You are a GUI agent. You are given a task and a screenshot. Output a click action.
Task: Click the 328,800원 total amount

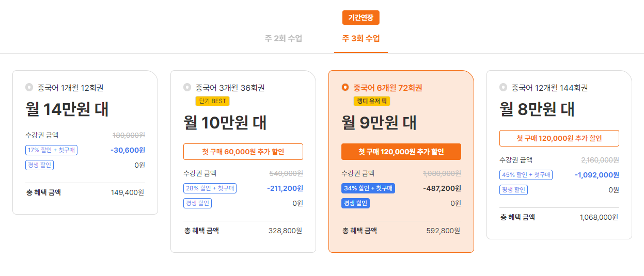(x=286, y=231)
